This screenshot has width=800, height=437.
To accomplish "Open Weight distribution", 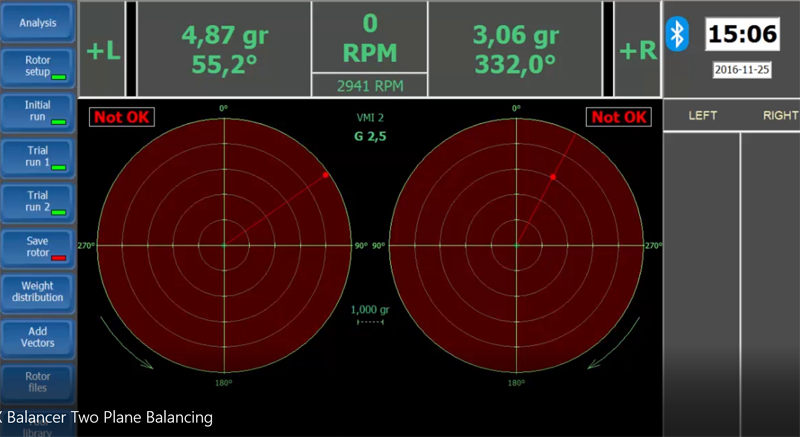I will pyautogui.click(x=38, y=291).
